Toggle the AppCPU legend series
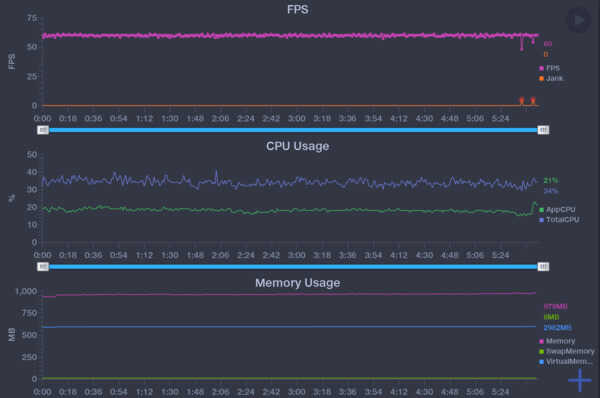 557,210
